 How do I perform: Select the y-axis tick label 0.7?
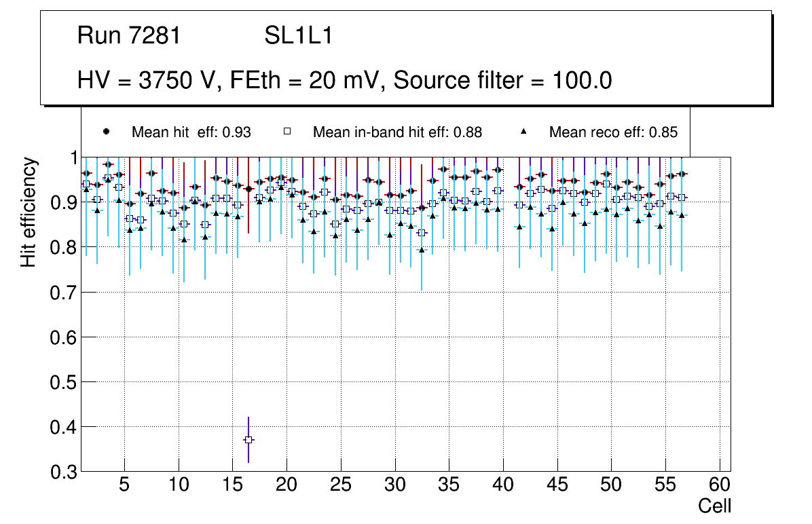[64, 293]
